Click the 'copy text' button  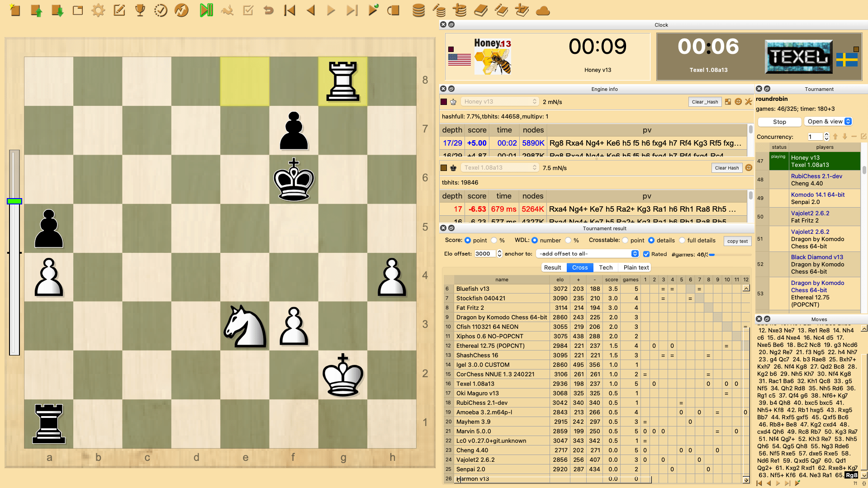click(737, 241)
